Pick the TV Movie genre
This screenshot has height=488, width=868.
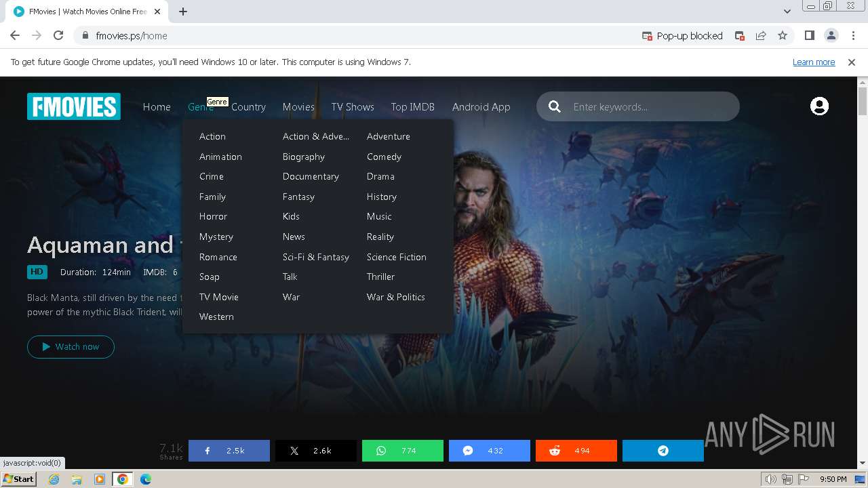(x=219, y=297)
